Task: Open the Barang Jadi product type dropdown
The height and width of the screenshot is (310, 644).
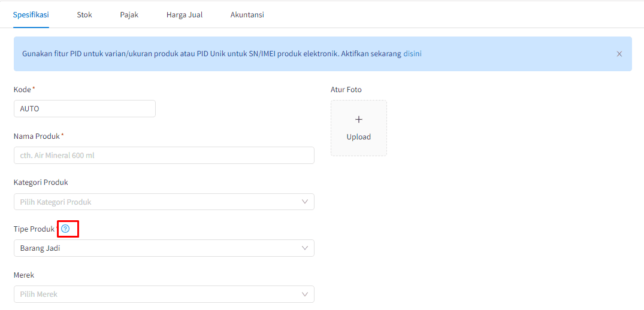Action: [164, 248]
